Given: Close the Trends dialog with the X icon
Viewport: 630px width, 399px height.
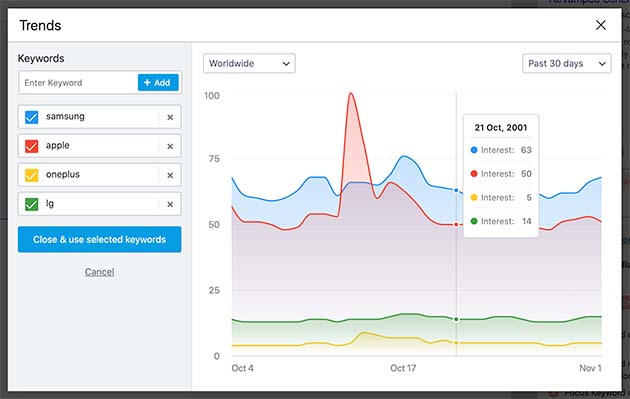Looking at the screenshot, I should [601, 25].
